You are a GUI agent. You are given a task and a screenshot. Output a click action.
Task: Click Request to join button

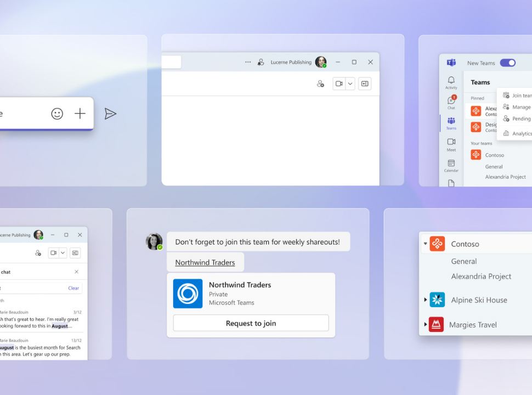point(251,323)
